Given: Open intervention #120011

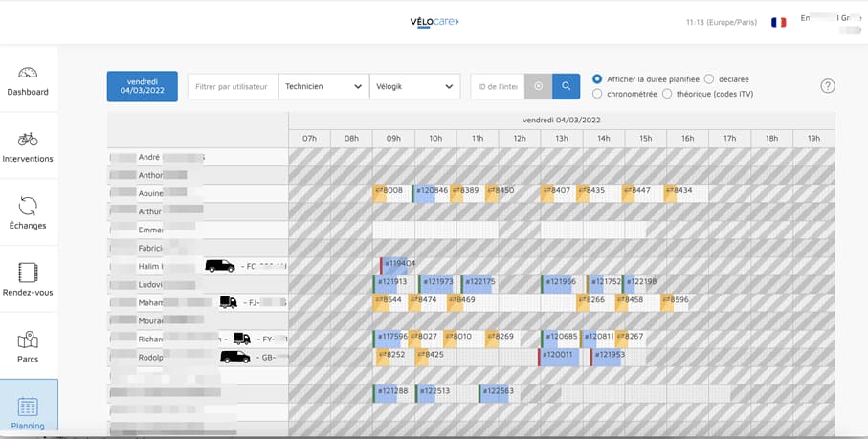Looking at the screenshot, I should coord(558,357).
